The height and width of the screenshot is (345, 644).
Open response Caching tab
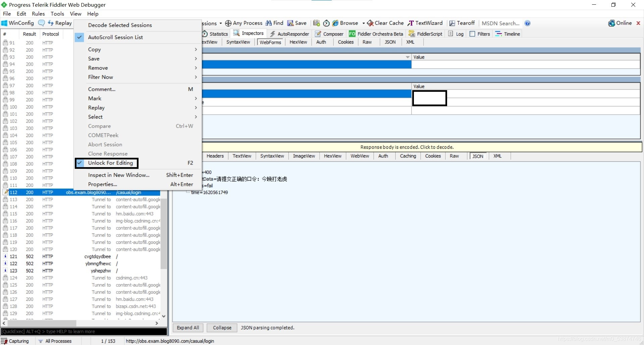(408, 156)
